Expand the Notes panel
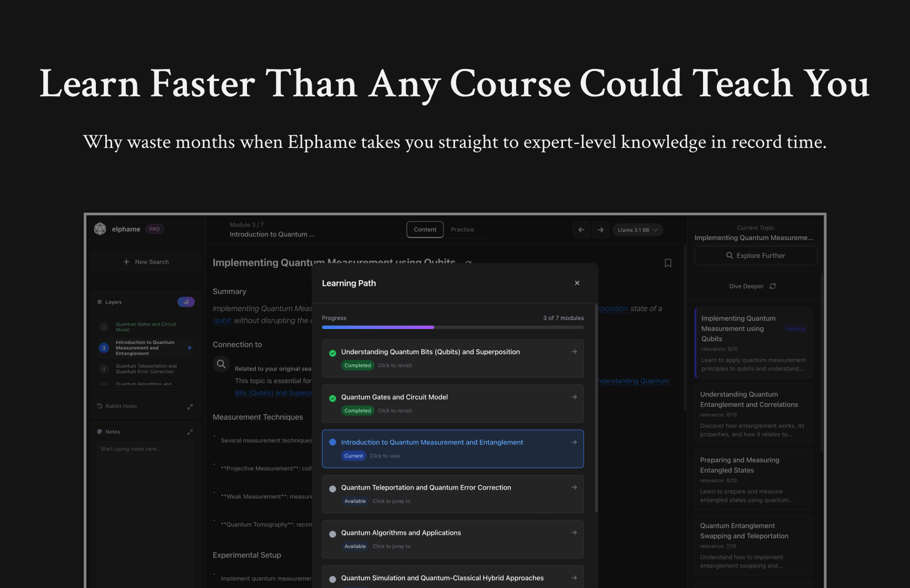 tap(190, 432)
